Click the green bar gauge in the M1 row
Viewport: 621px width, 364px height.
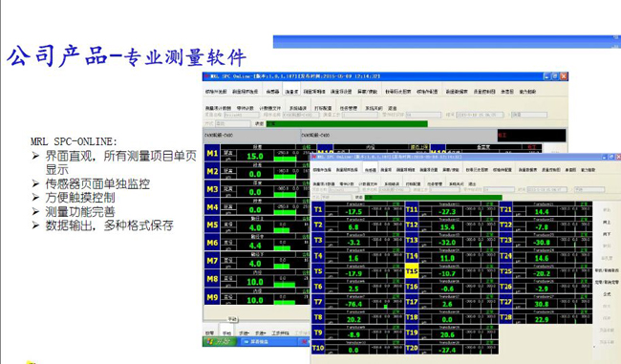(285, 159)
